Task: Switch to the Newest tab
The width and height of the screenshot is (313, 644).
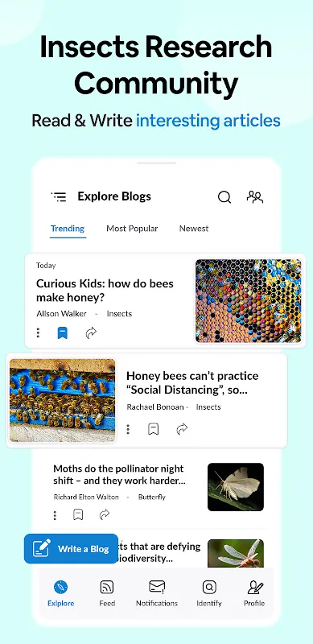Action: coord(194,229)
